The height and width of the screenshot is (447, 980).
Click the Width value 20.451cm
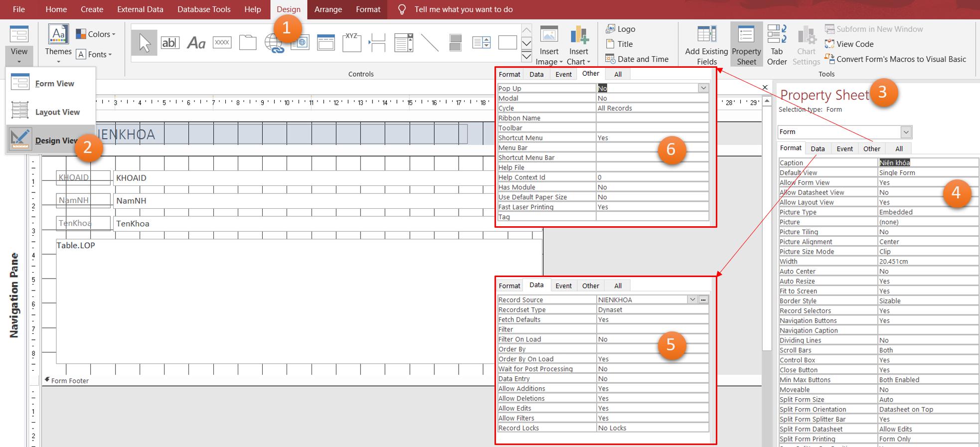[x=928, y=261]
